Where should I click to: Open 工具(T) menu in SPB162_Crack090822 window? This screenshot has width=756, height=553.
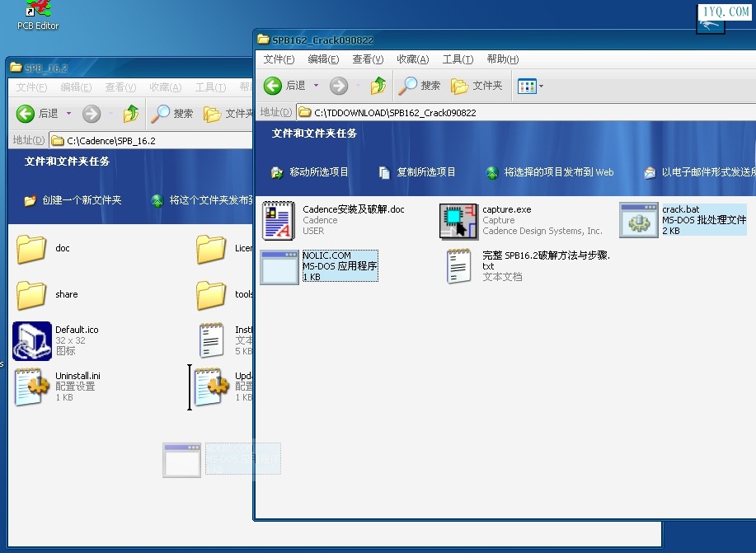458,59
